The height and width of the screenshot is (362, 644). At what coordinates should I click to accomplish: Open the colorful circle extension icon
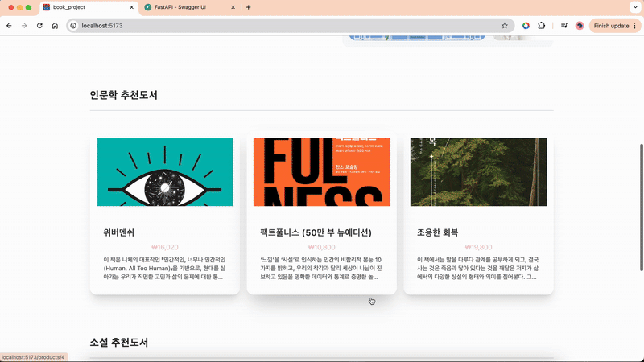click(x=526, y=26)
